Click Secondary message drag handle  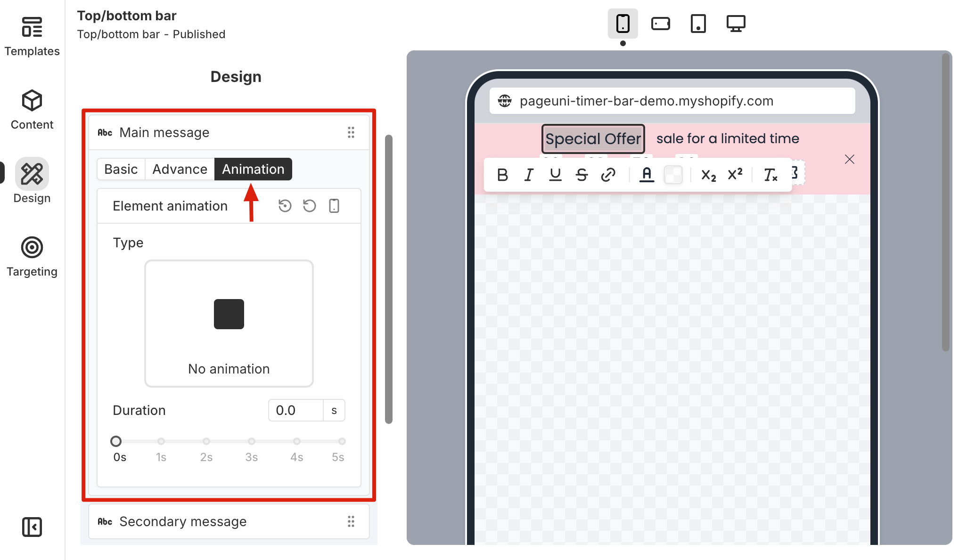(351, 521)
